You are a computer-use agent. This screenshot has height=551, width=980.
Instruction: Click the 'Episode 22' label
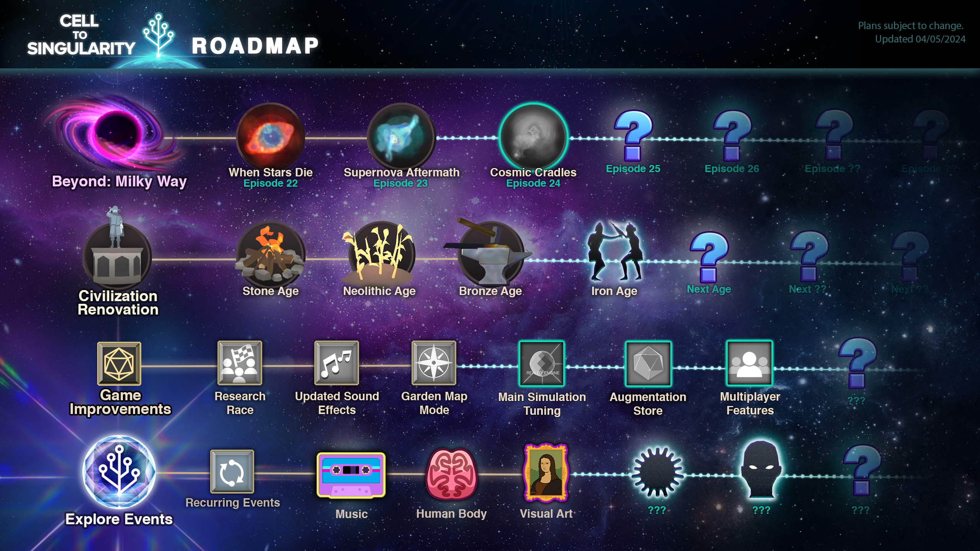coord(270,183)
